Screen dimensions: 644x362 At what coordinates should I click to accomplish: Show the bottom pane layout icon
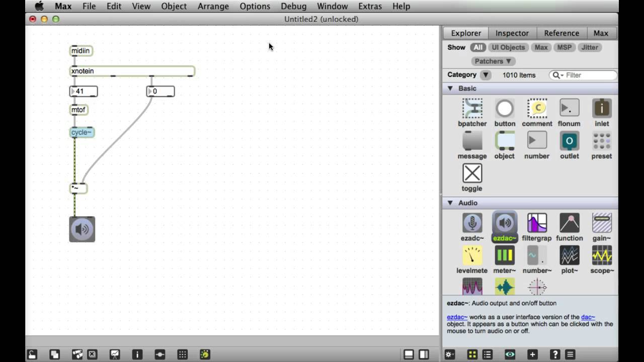tap(409, 354)
